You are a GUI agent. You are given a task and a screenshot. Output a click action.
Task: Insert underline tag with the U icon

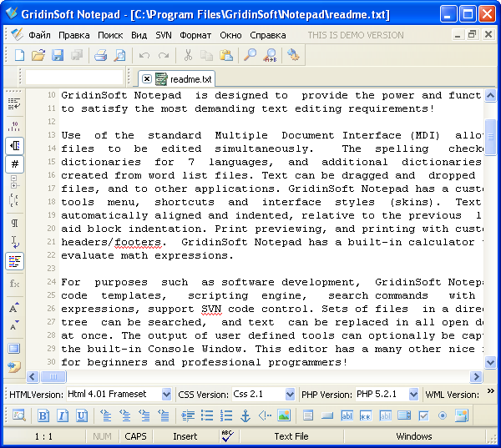pos(82,415)
